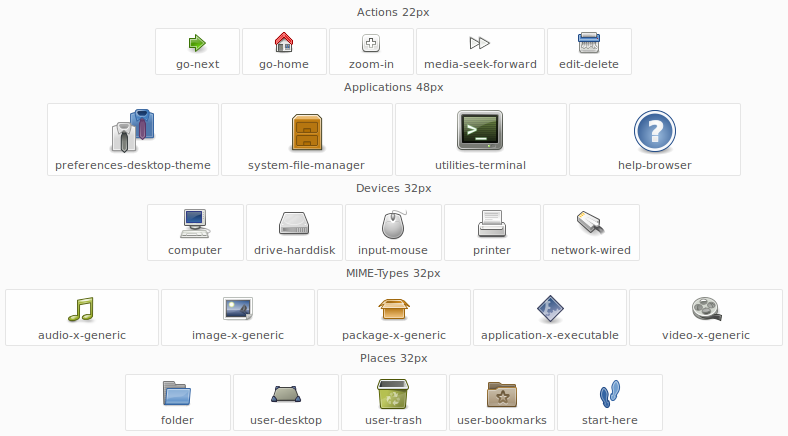
Task: Click the help-browser question mark icon
Action: point(654,131)
